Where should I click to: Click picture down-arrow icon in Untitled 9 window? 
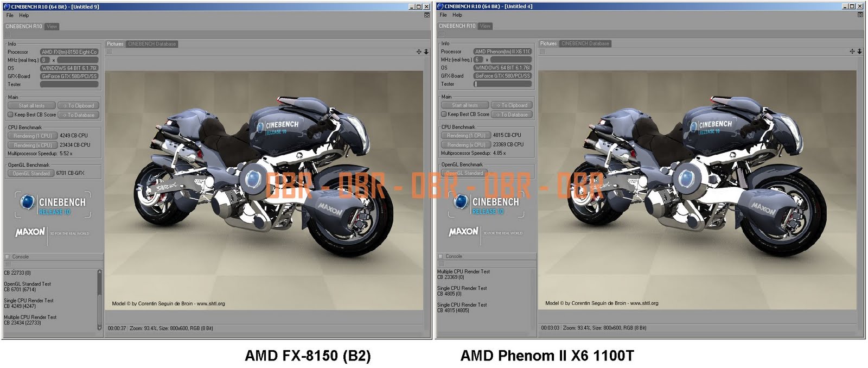coord(426,52)
